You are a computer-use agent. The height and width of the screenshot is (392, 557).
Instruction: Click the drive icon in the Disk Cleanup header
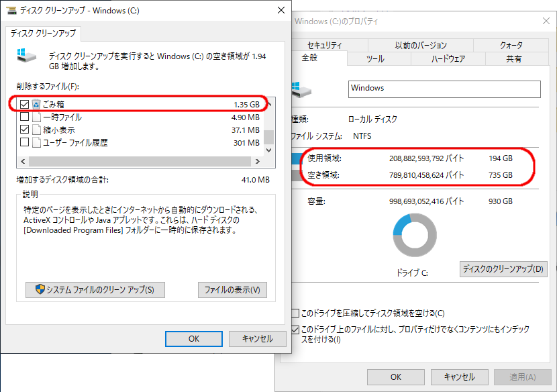[x=27, y=56]
